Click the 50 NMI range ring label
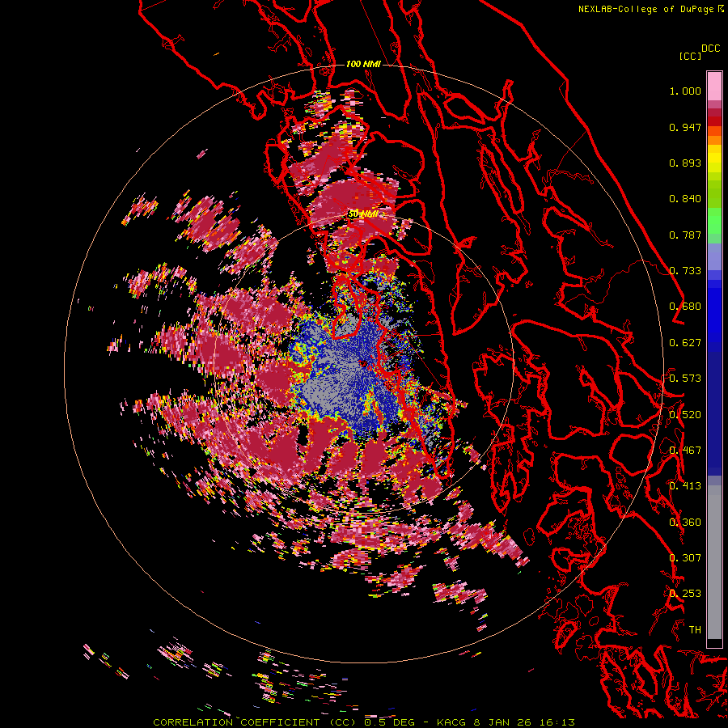 tap(363, 214)
